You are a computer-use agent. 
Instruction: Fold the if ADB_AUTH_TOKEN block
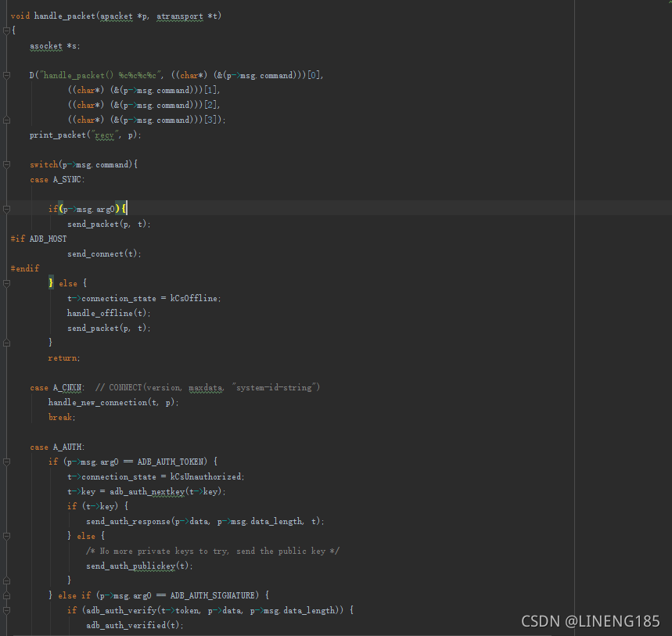pyautogui.click(x=6, y=462)
